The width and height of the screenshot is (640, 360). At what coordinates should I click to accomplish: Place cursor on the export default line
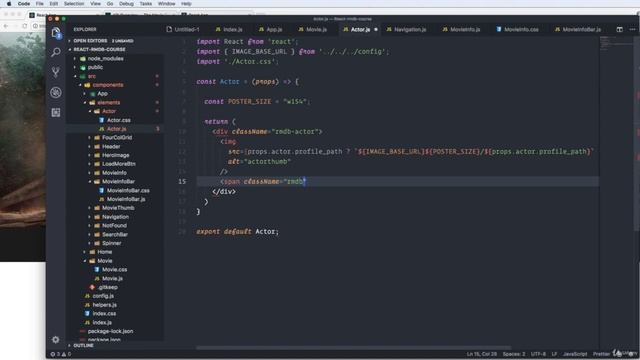[x=237, y=231]
